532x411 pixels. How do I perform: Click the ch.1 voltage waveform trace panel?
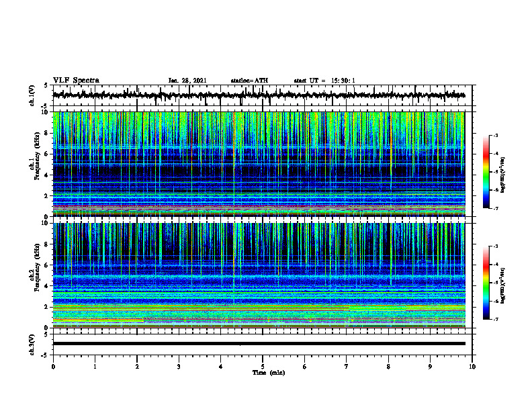pyautogui.click(x=262, y=95)
